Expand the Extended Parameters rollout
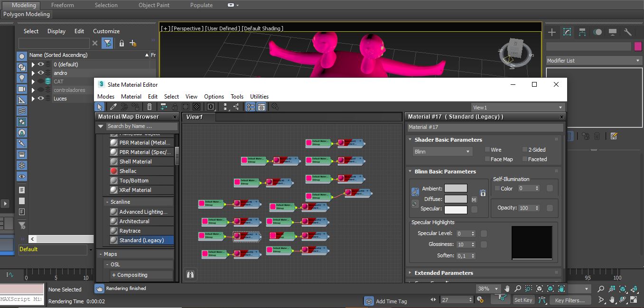 point(443,273)
